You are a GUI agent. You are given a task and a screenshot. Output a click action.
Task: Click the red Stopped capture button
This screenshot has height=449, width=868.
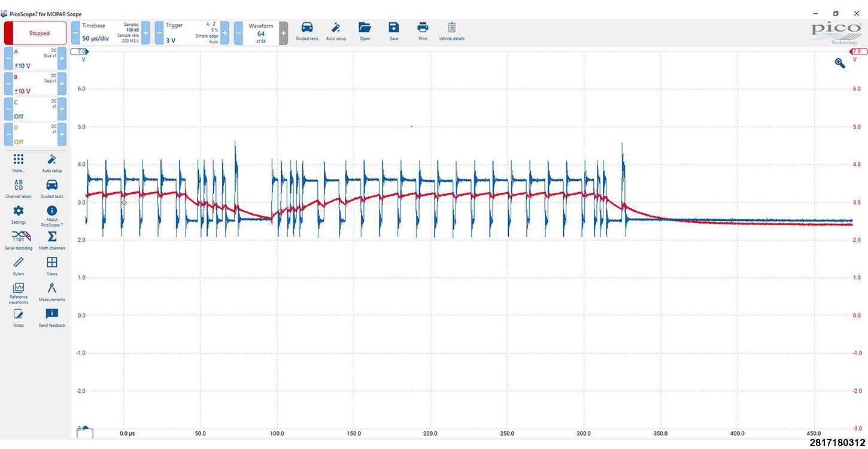pyautogui.click(x=35, y=33)
